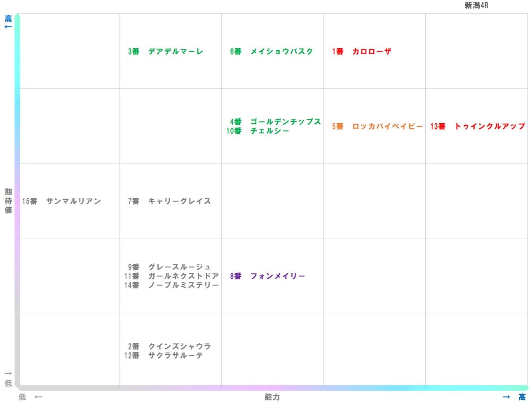Click the vertical gradient 期待値 axis bar
This screenshot has height=405, width=532.
(x=17, y=201)
